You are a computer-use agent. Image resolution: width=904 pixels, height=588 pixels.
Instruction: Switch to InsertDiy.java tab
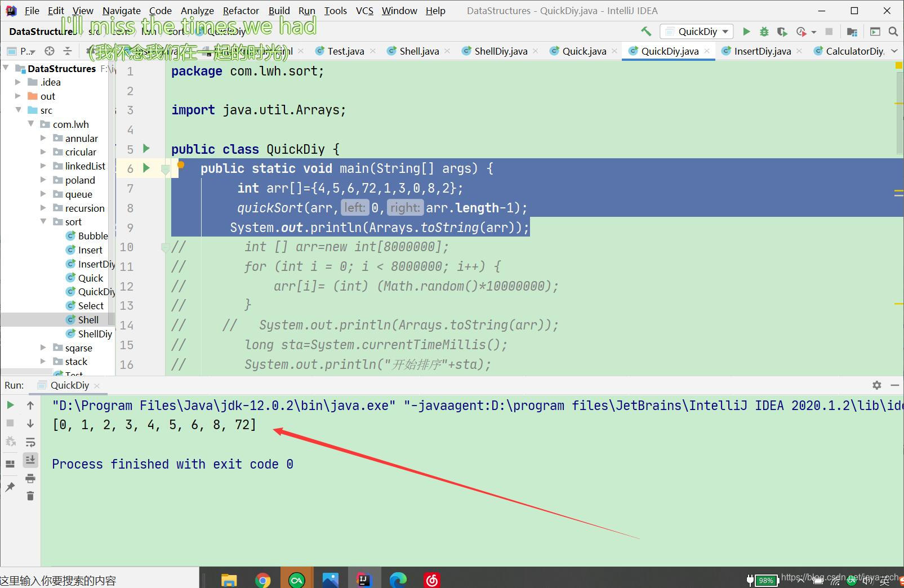point(762,51)
